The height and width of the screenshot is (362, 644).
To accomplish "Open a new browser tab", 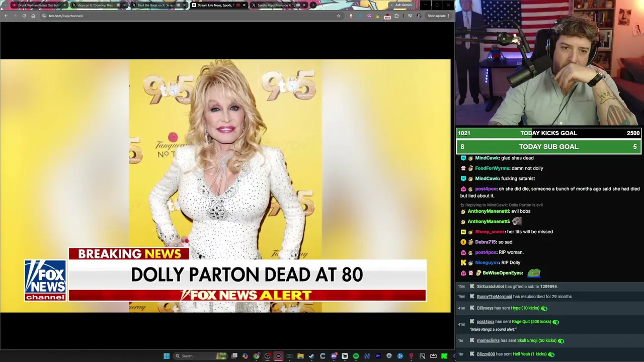I will pyautogui.click(x=313, y=5).
